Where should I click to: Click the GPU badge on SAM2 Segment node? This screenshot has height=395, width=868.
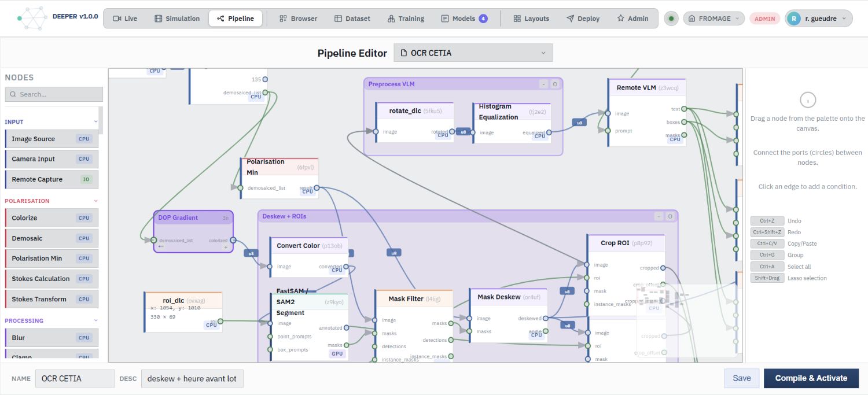tap(337, 353)
